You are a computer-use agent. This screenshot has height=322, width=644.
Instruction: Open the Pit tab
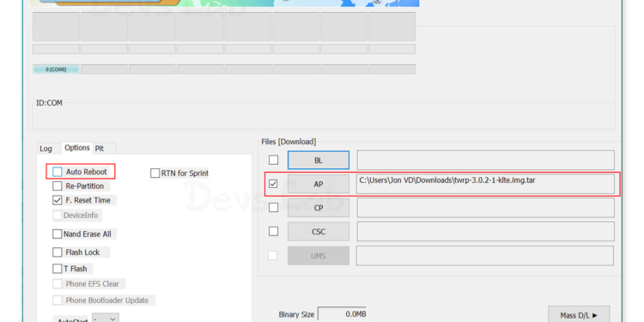click(x=100, y=149)
